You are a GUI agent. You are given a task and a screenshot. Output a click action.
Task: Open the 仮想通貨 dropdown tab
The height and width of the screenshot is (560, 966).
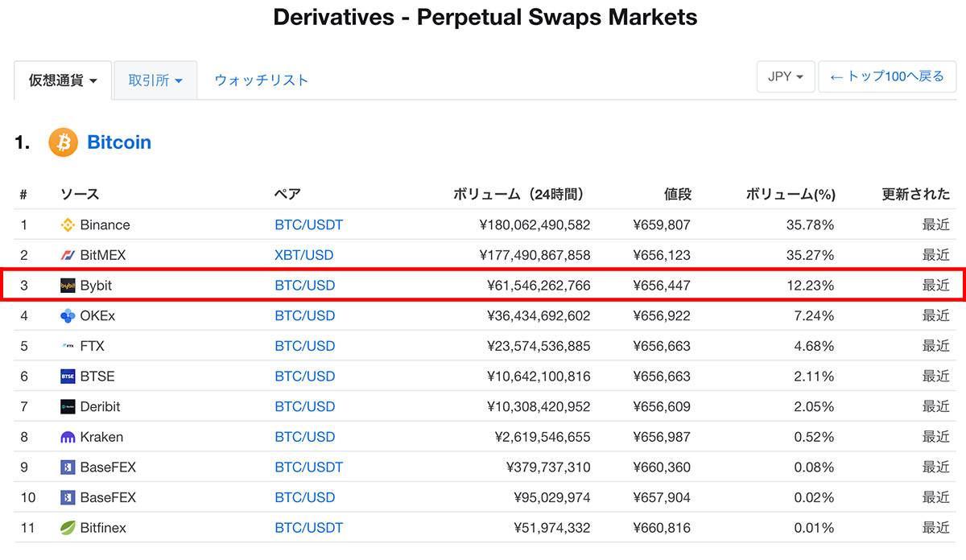63,80
